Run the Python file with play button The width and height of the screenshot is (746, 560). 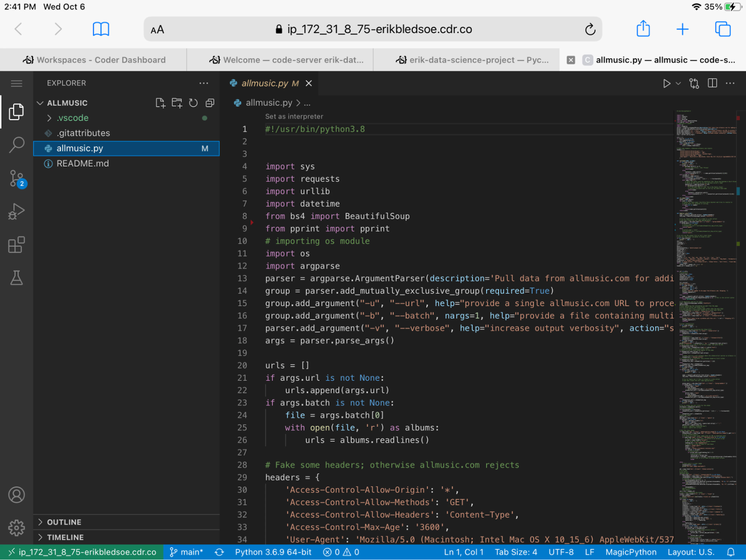[666, 83]
